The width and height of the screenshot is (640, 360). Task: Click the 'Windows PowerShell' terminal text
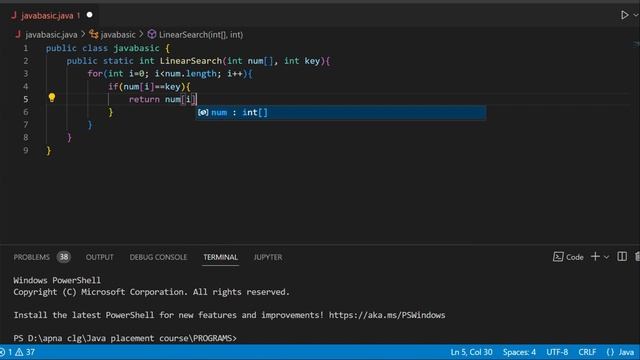[x=57, y=280]
